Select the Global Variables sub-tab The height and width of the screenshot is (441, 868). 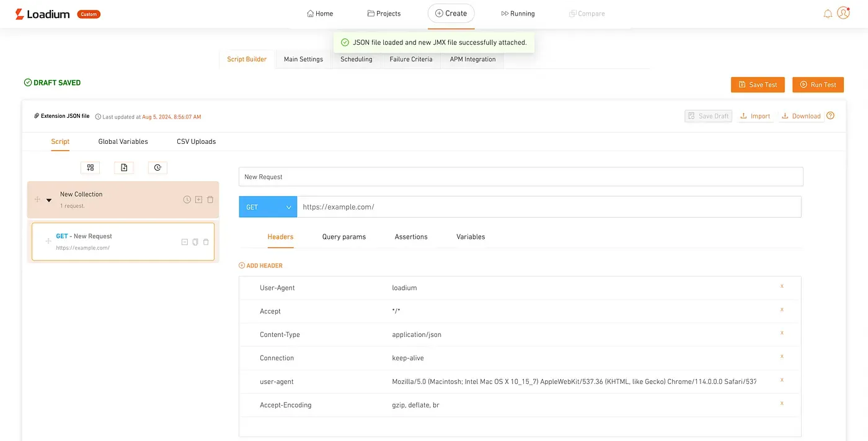(x=123, y=141)
